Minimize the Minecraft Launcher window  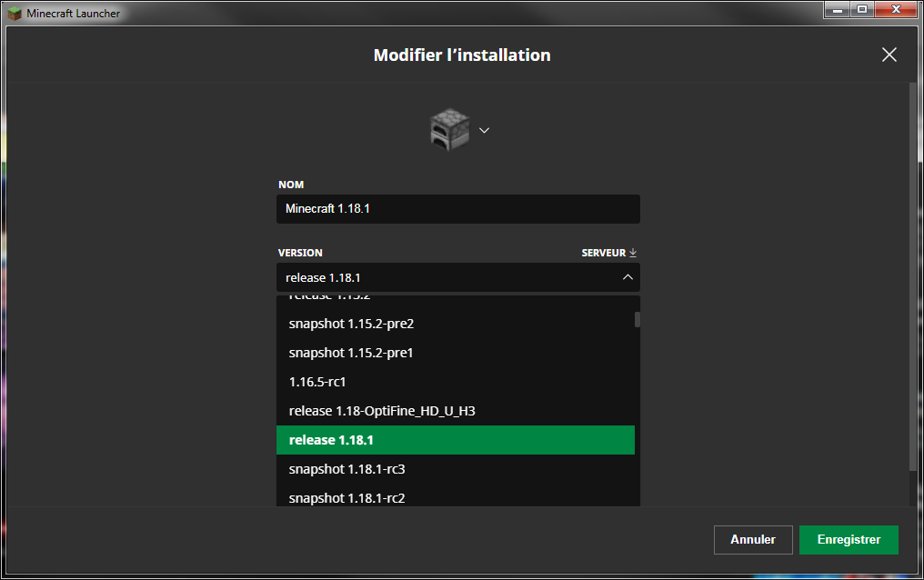tap(837, 10)
